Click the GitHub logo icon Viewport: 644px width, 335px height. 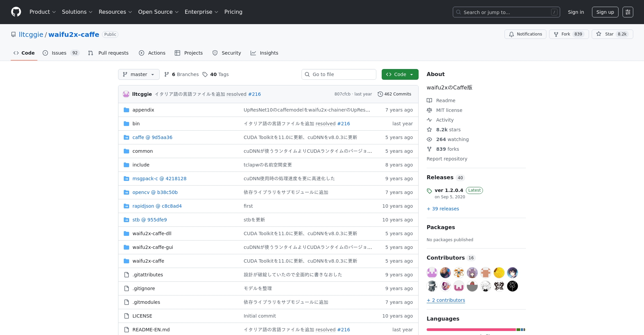[16, 12]
